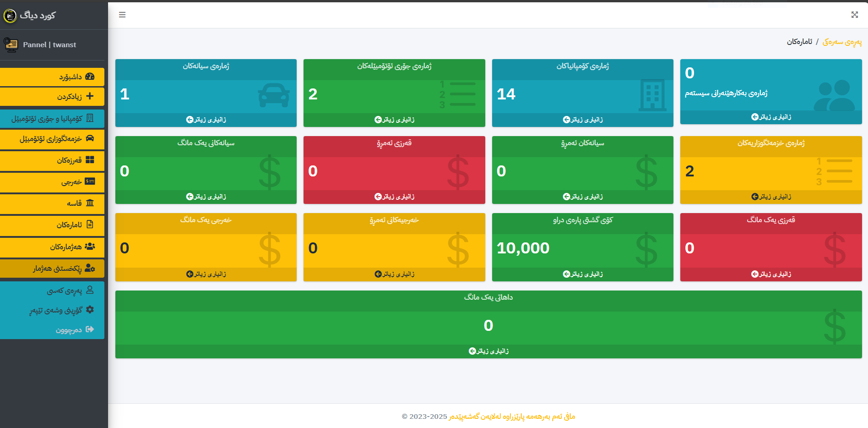Image resolution: width=868 pixels, height=428 pixels.
Task: Click دەرچوون to log out
Action: [x=52, y=330]
